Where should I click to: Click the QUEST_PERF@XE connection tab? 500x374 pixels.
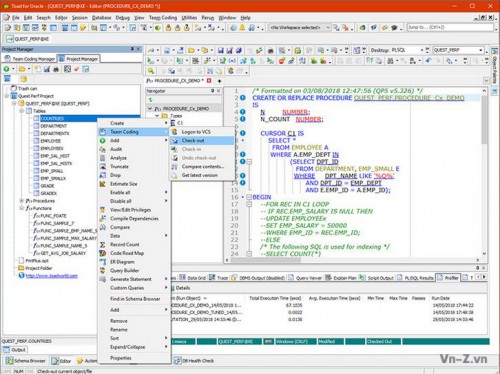click(x=28, y=39)
